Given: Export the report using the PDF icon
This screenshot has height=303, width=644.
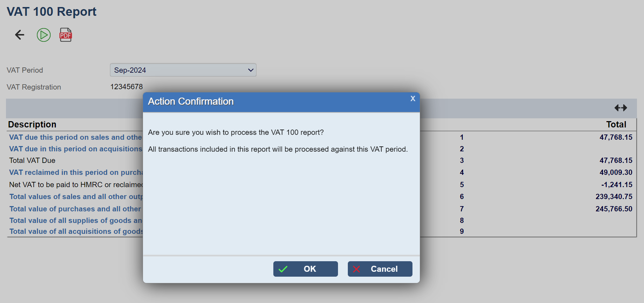Looking at the screenshot, I should coord(66,35).
